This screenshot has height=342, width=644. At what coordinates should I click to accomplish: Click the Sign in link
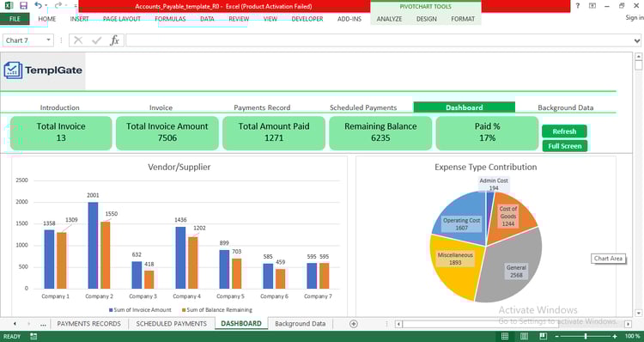click(x=635, y=17)
